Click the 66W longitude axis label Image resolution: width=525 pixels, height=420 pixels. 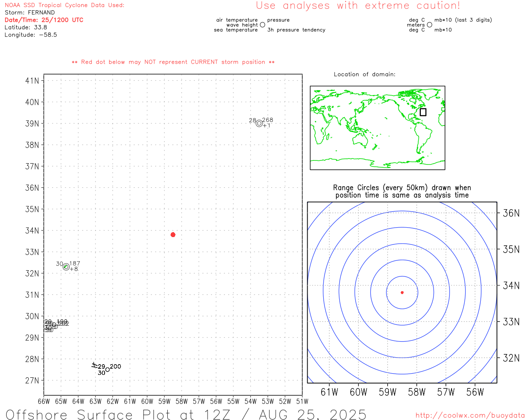(44, 401)
